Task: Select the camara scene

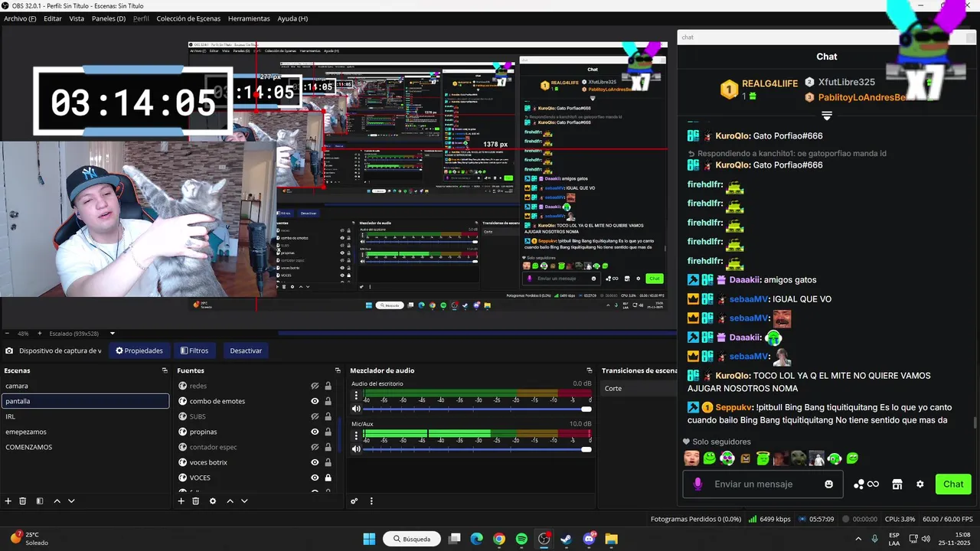Action: coord(85,386)
